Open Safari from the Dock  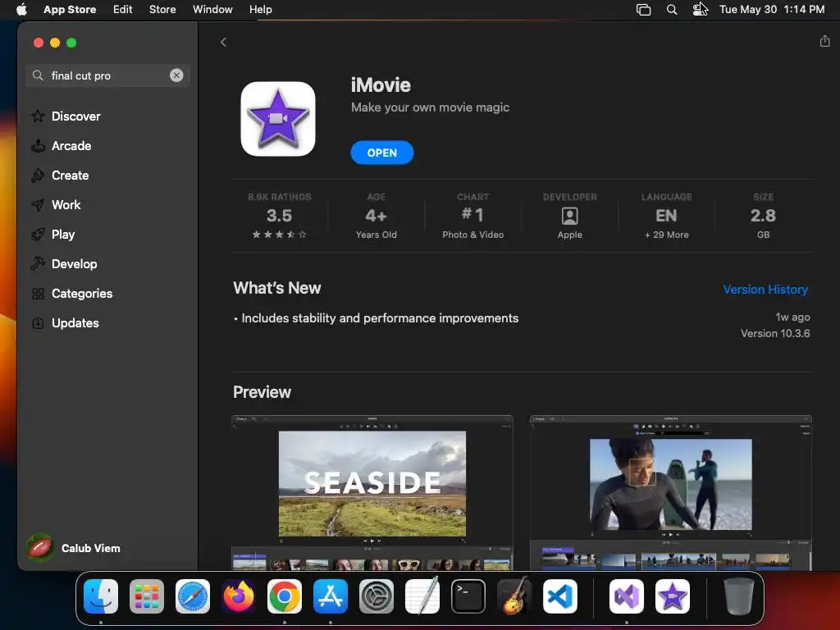[193, 596]
